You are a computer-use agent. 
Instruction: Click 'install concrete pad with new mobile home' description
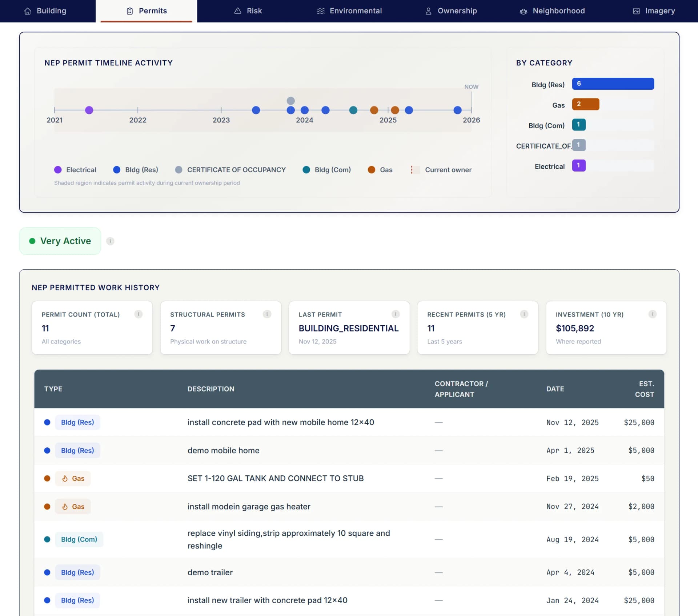point(281,422)
